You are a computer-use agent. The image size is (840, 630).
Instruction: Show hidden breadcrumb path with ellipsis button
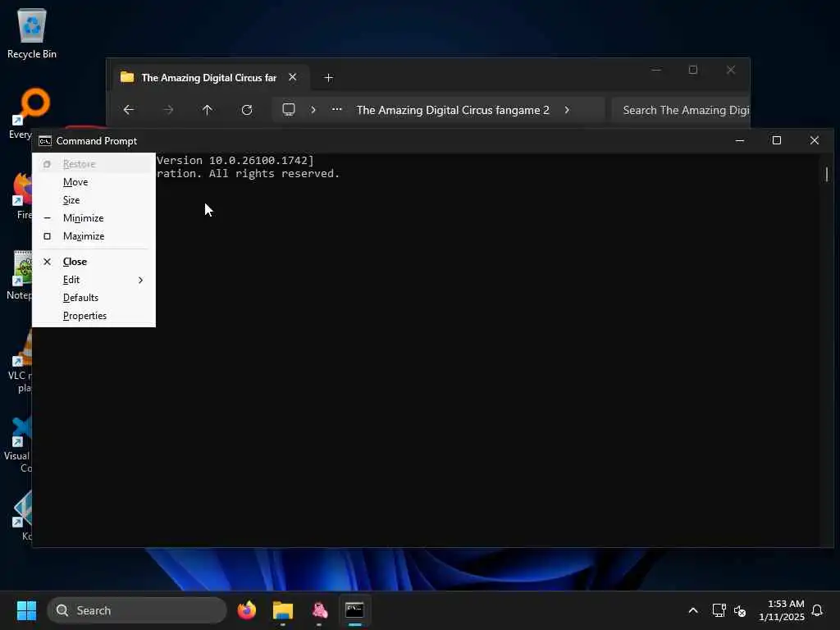tap(336, 109)
